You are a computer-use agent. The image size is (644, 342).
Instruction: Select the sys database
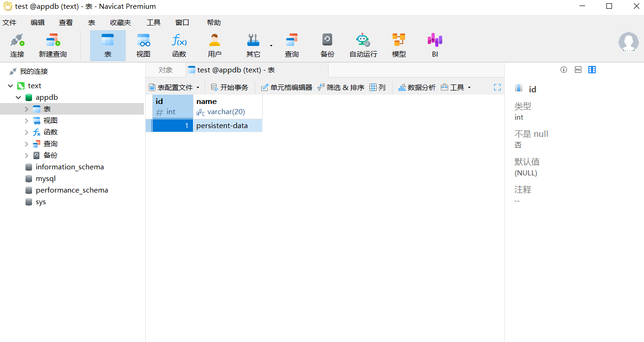click(x=40, y=202)
